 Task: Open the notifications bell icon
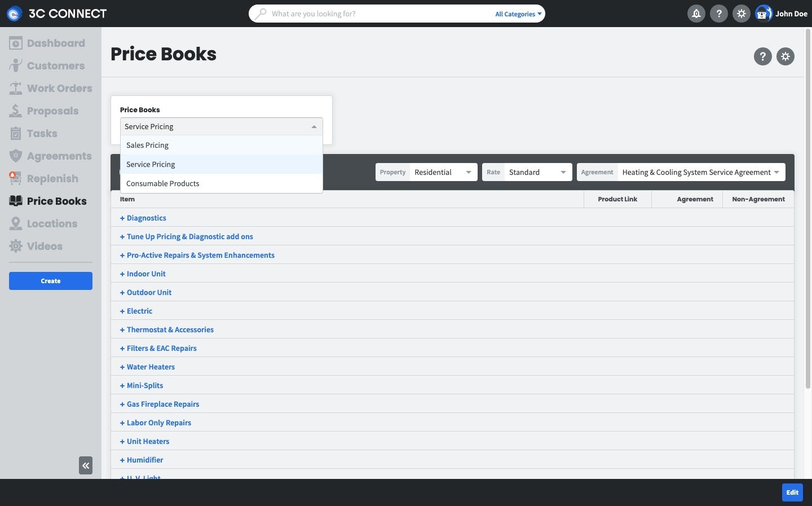tap(696, 14)
